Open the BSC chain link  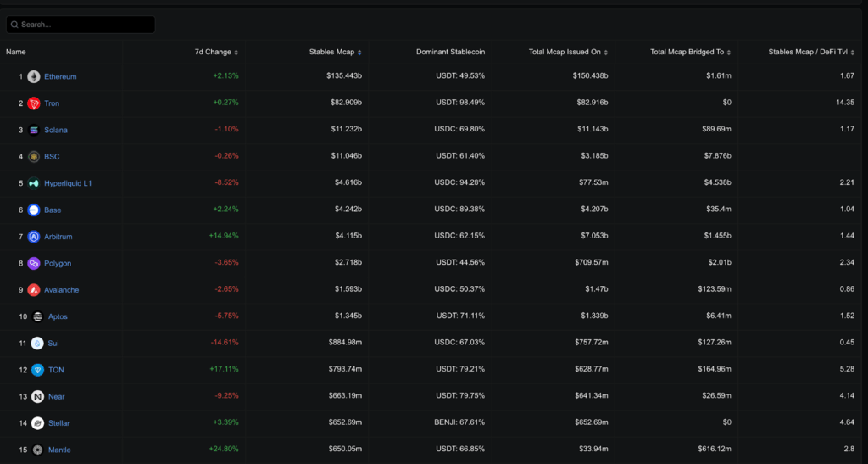[x=52, y=157]
